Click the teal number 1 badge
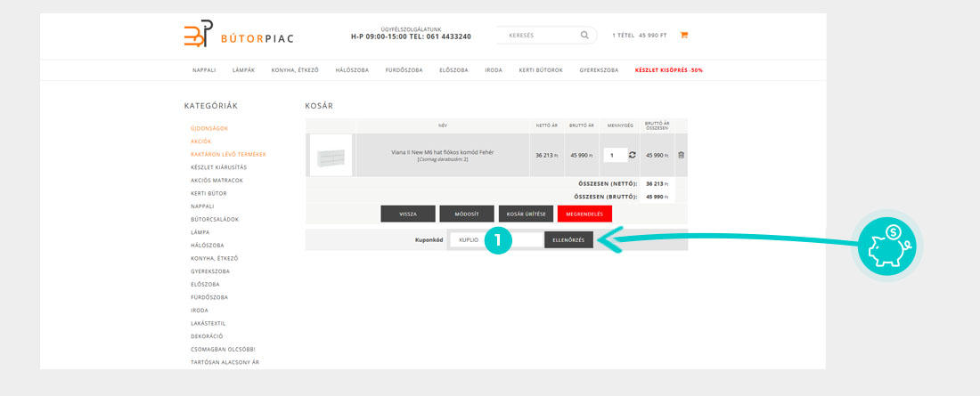The height and width of the screenshot is (396, 980). pyautogui.click(x=498, y=240)
